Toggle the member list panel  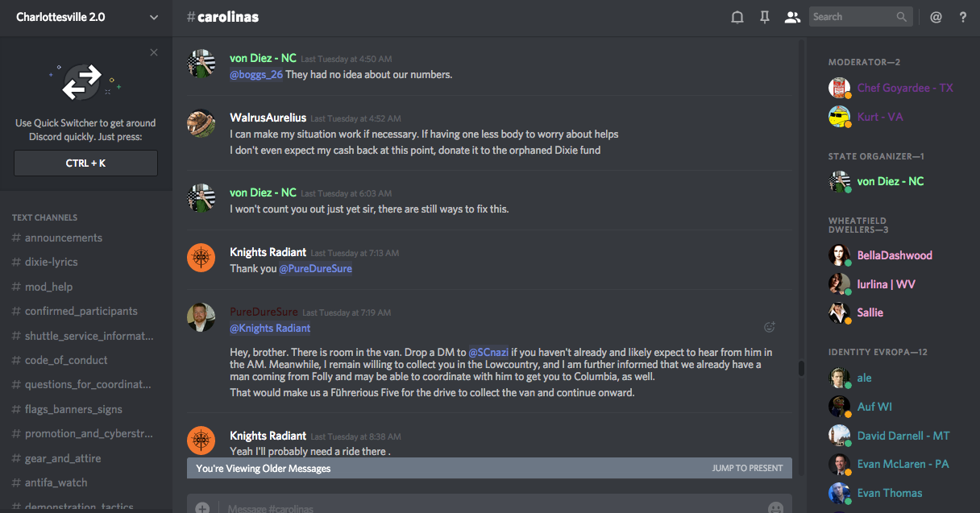tap(792, 17)
